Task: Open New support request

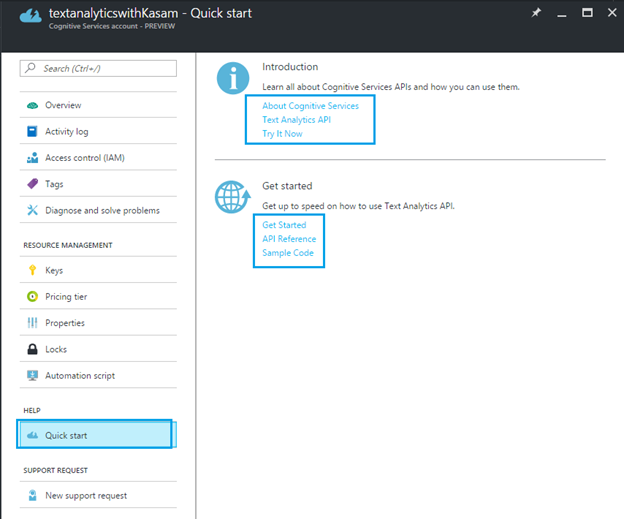Action: [85, 495]
